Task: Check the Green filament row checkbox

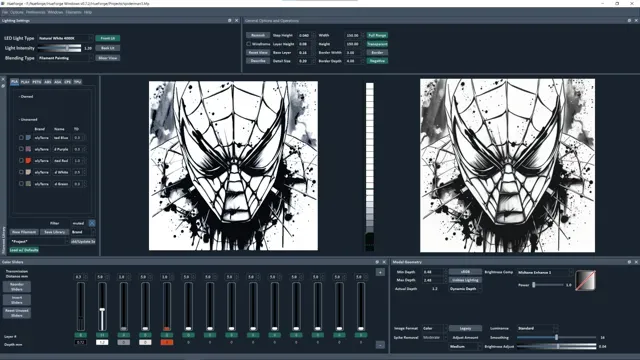Action: click(x=21, y=184)
